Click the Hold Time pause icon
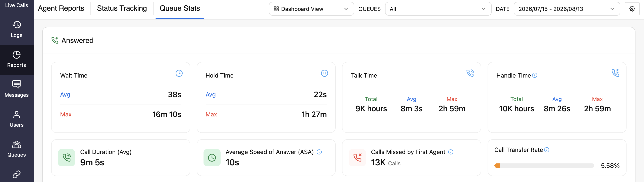644x182 pixels. (x=324, y=73)
